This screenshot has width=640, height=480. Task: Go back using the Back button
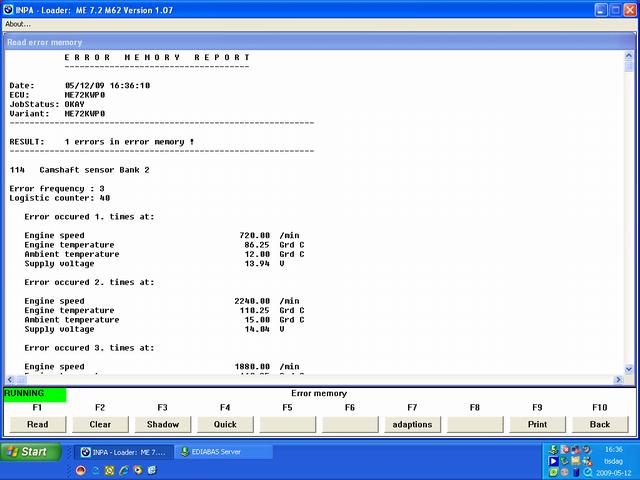[600, 424]
